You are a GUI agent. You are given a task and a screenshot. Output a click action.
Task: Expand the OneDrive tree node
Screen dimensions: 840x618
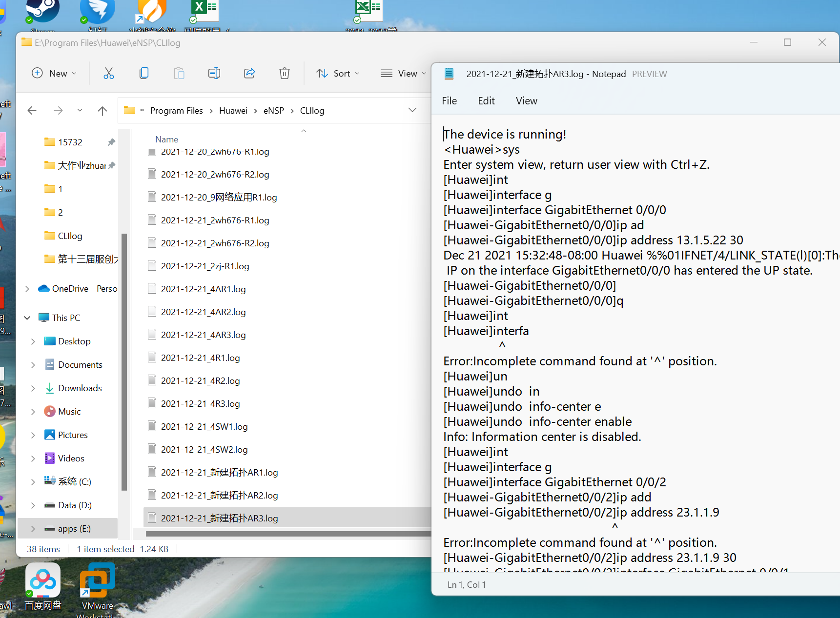pos(27,289)
